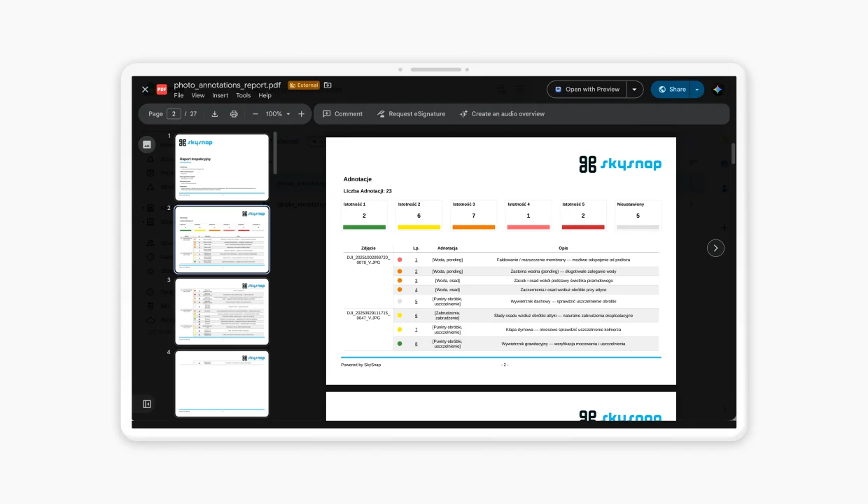This screenshot has height=504, width=868.
Task: Open the Gemini sparkle icon
Action: pyautogui.click(x=717, y=90)
